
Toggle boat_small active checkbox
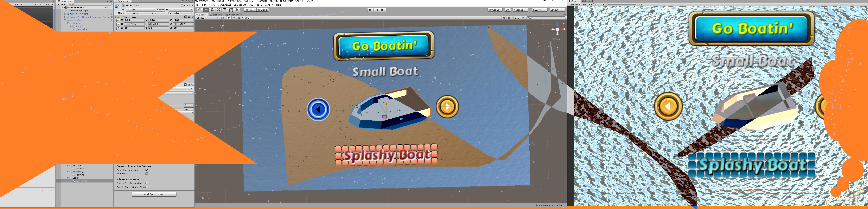pyautogui.click(x=124, y=6)
